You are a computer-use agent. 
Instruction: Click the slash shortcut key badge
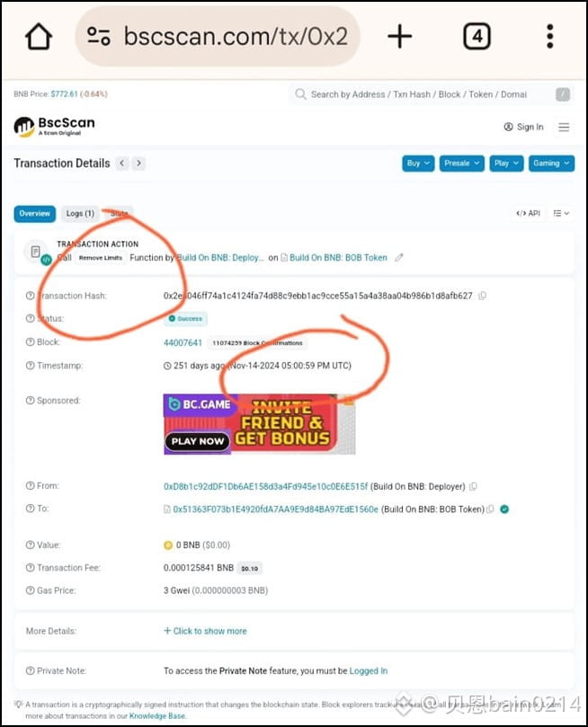coord(563,94)
